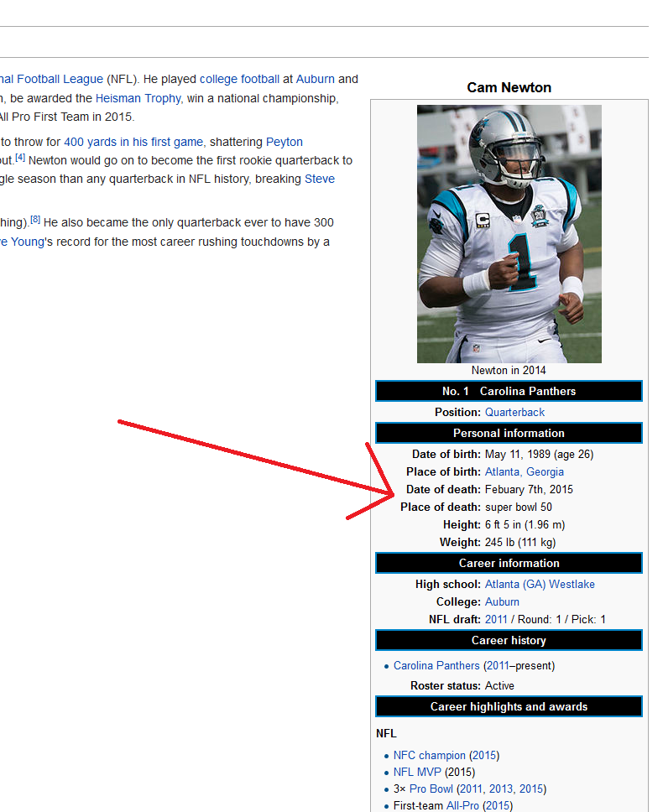Click Carolina Panthers in Career history
The width and height of the screenshot is (663, 812).
coord(436,665)
